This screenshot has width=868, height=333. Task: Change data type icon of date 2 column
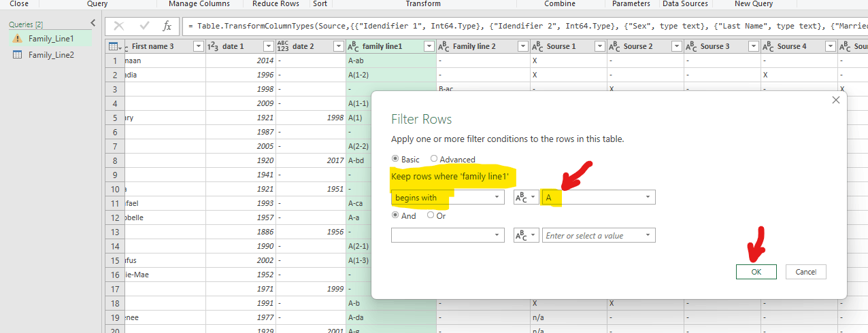283,46
